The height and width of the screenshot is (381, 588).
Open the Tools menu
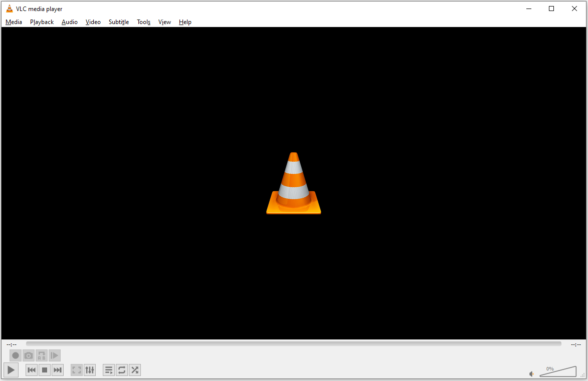point(144,22)
